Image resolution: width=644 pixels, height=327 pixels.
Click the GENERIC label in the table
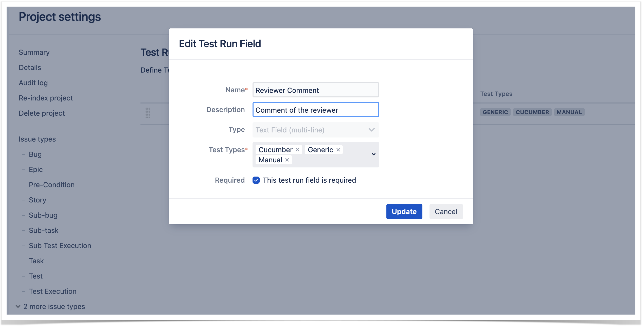pyautogui.click(x=495, y=112)
